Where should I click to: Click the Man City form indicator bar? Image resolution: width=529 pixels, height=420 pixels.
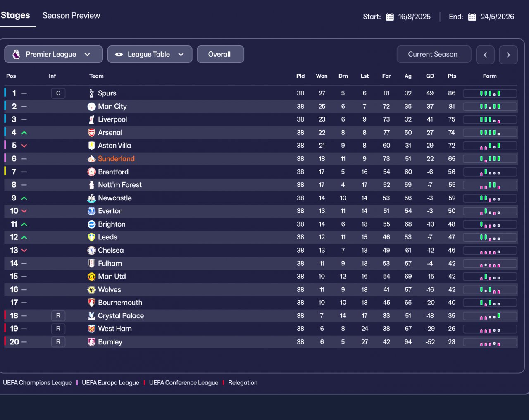[x=490, y=107]
